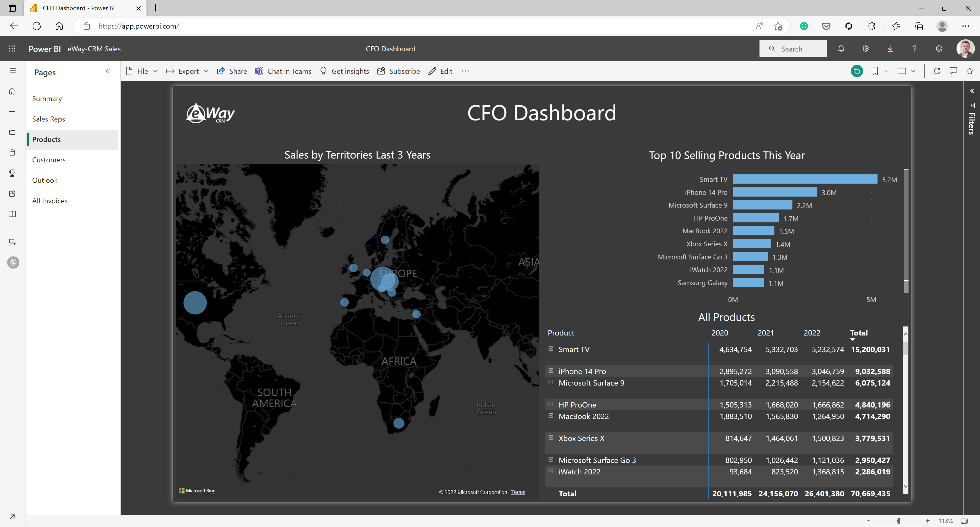Click the zoom slider handle
Screen dimensions: 980x527
(x=898, y=521)
